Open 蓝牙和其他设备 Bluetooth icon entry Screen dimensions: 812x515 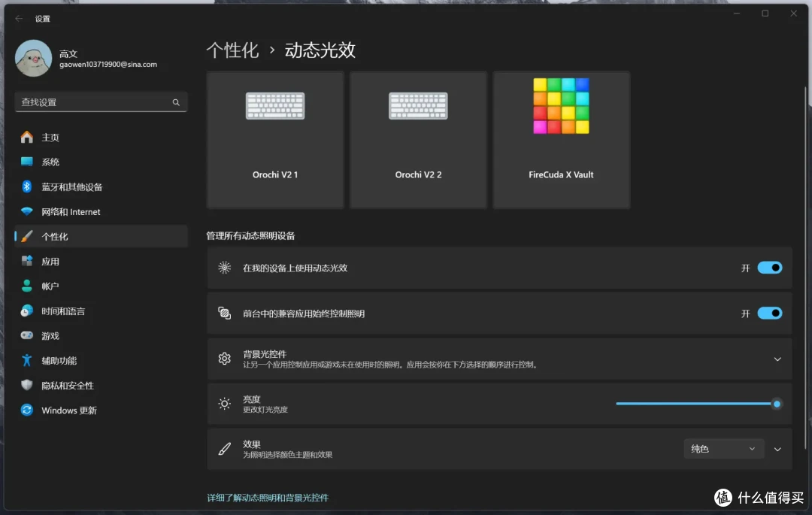[x=27, y=186]
